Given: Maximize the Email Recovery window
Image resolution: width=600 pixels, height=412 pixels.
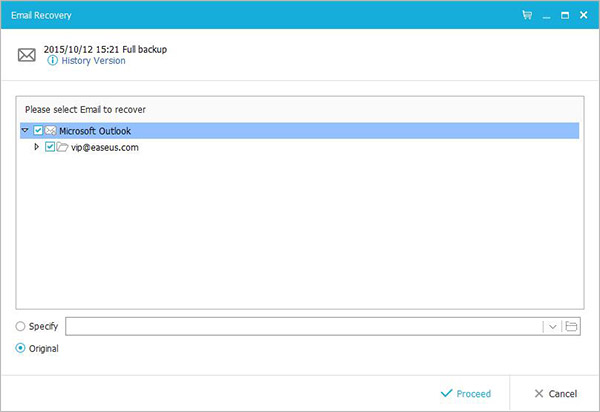Looking at the screenshot, I should [565, 15].
